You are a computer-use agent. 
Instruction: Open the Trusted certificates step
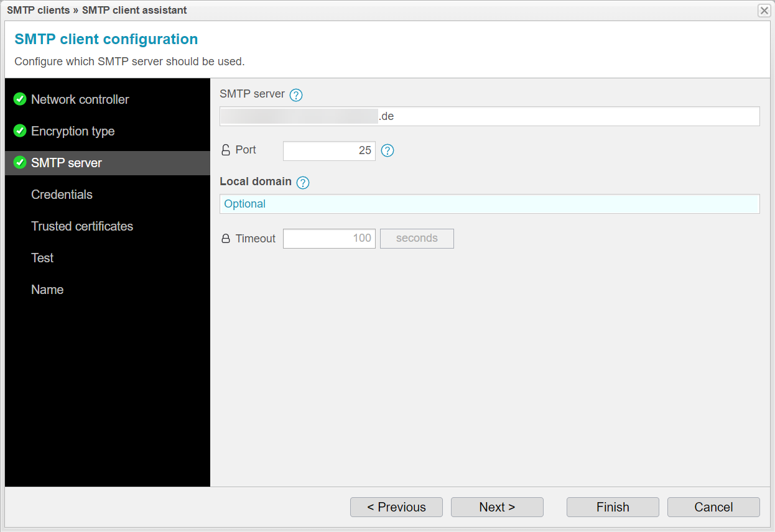tap(82, 226)
